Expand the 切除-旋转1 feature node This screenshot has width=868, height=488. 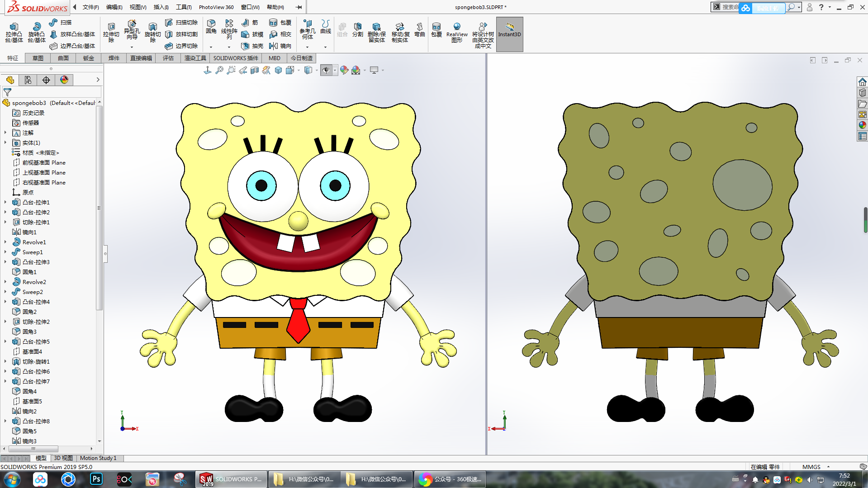coord(5,361)
